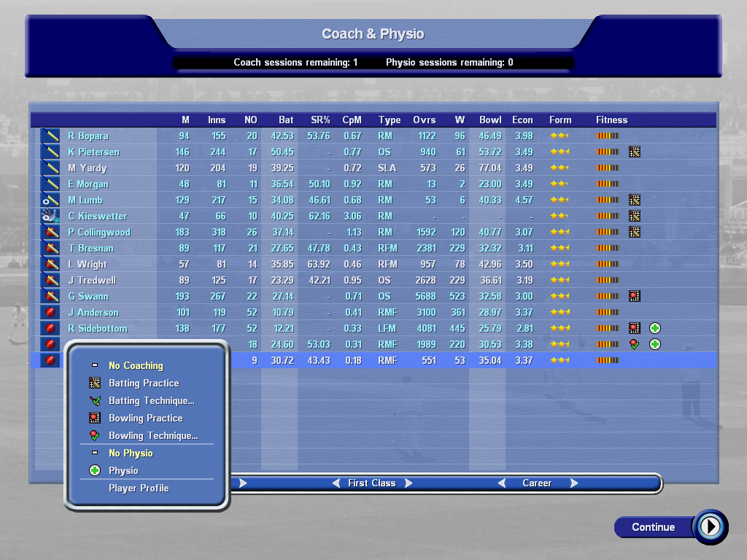Sort by the Form column header
Screen dimensions: 747x560
pyautogui.click(x=560, y=120)
